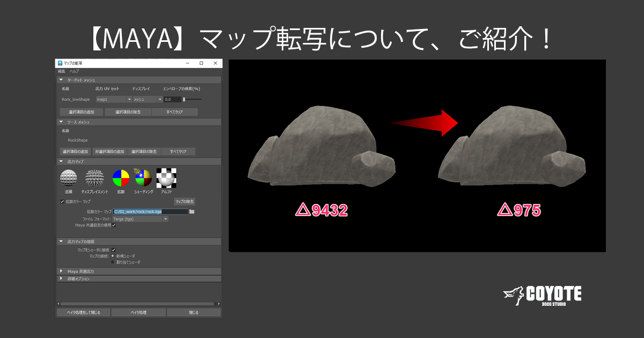Open the folder browse icon beside rock.tga path

tap(192, 212)
